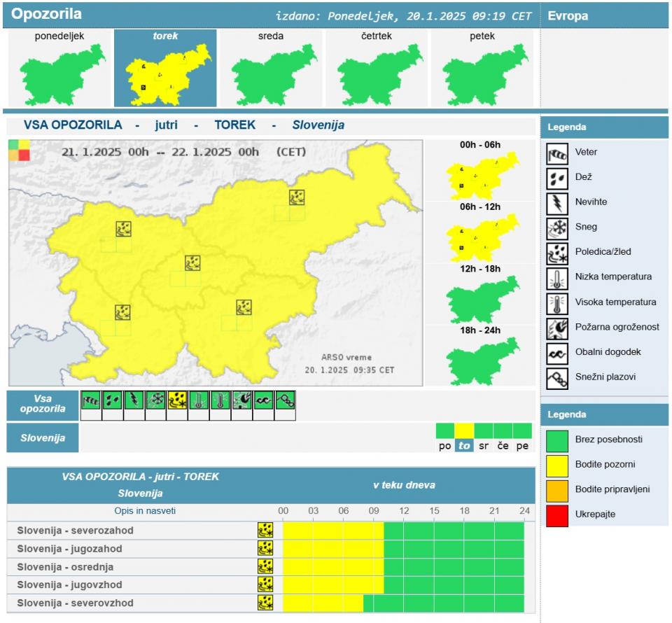Click the low temperature warning filter icon
The width and height of the screenshot is (672, 623).
click(x=199, y=400)
